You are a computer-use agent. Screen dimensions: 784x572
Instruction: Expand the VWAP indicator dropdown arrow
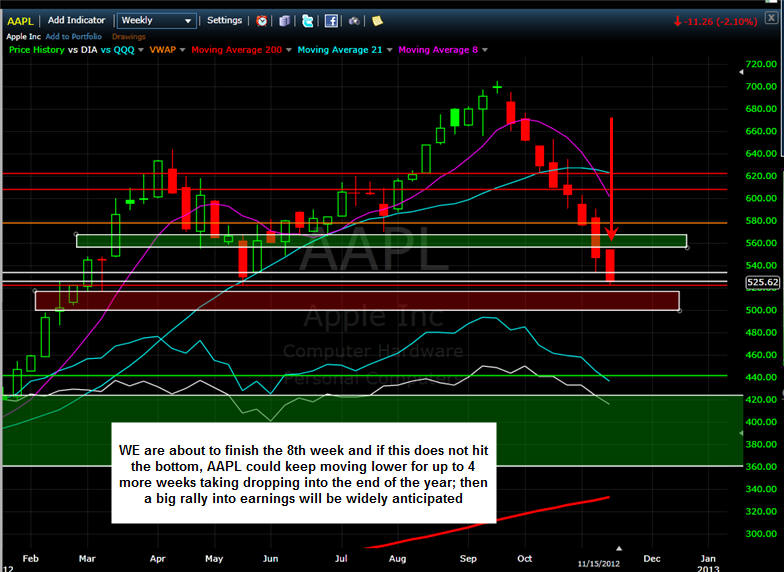click(182, 49)
